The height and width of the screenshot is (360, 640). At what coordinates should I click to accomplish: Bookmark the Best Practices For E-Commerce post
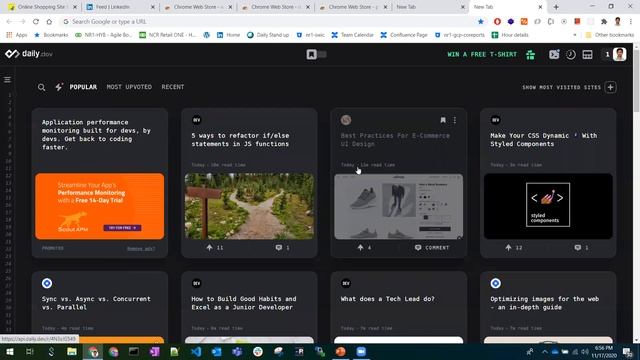[443, 120]
